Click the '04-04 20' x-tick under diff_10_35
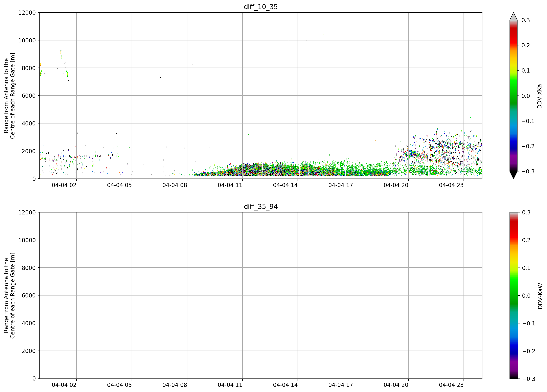The image size is (547, 392). pos(396,185)
